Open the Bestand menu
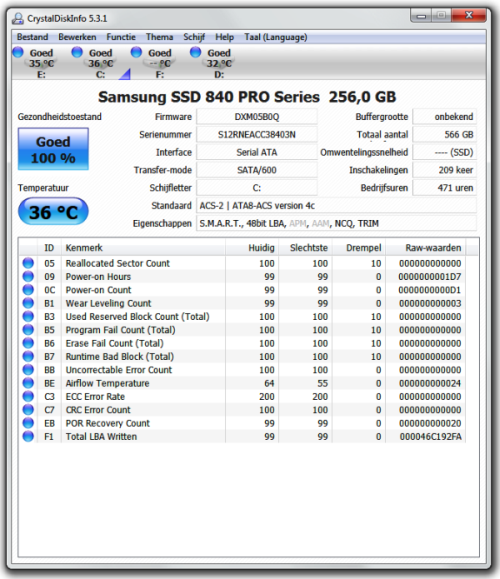This screenshot has height=579, width=500. pos(32,37)
